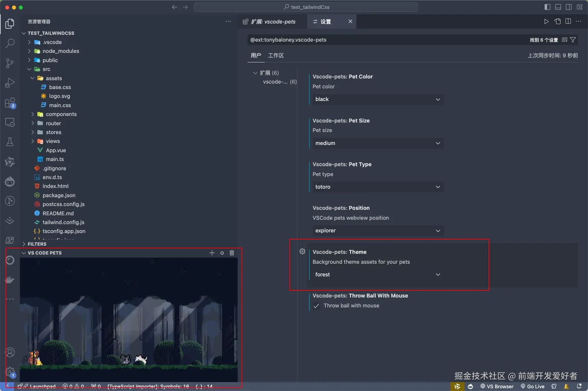The image size is (588, 391).
Task: Open explorer panel more actions menu
Action: click(228, 21)
